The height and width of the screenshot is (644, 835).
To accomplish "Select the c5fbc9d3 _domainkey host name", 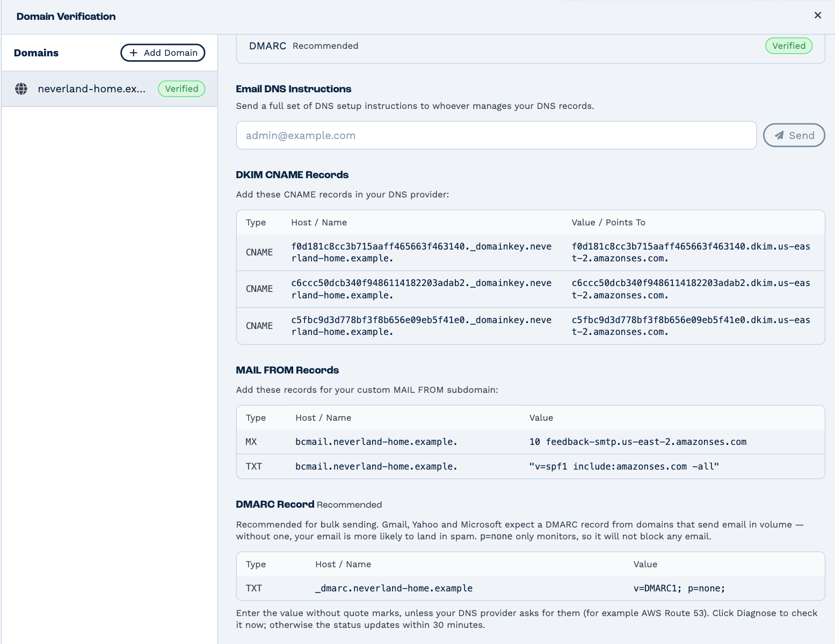I will 422,326.
